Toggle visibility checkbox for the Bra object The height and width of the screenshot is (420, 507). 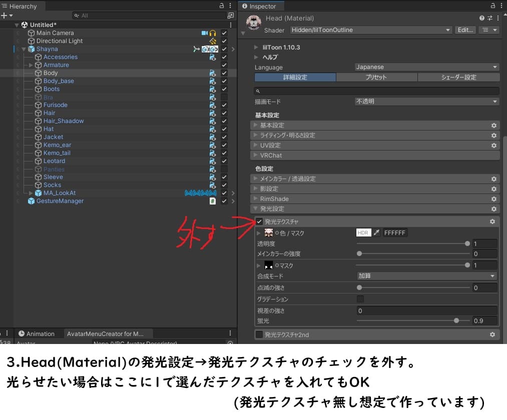[224, 96]
